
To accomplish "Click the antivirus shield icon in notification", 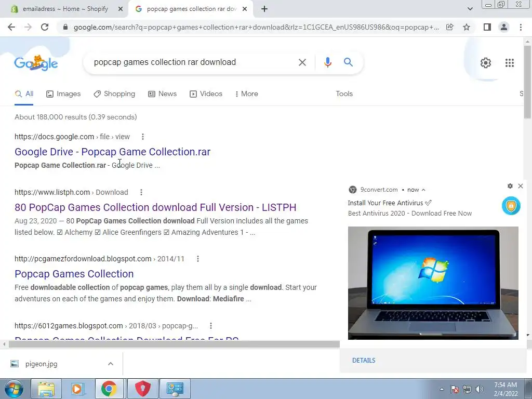I will [x=511, y=206].
